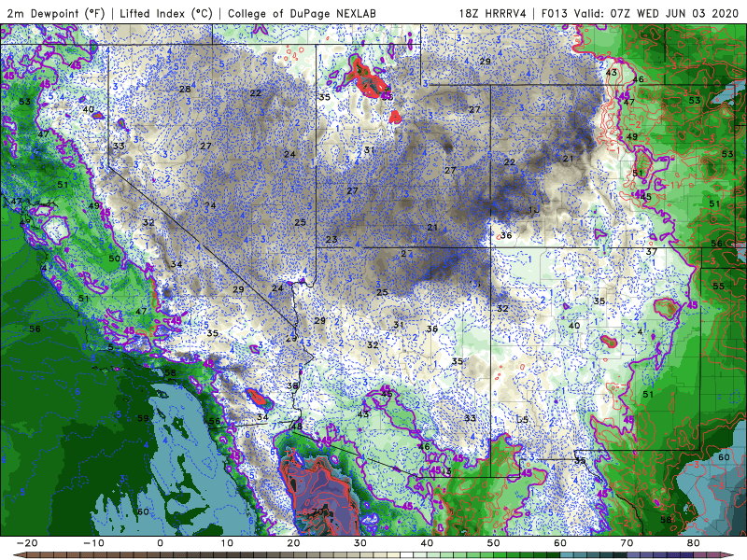Click the "70" legend label under the color scale

(x=627, y=543)
